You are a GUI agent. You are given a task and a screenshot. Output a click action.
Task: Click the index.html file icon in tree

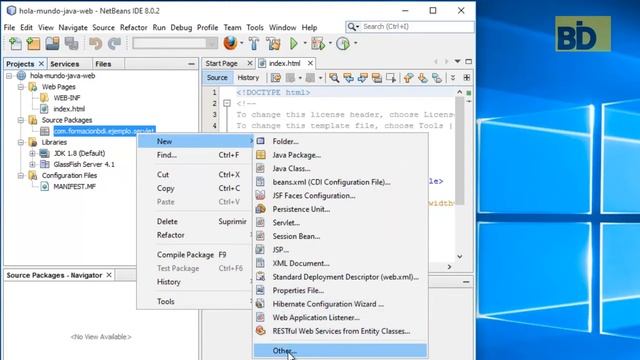click(x=44, y=109)
